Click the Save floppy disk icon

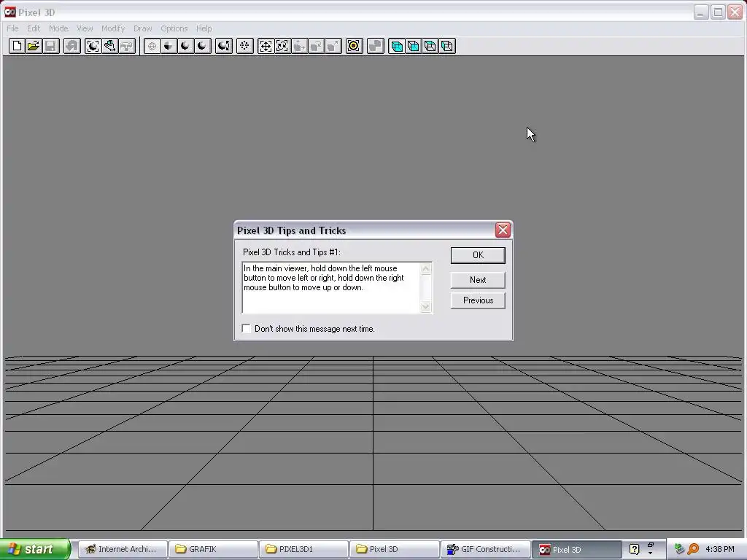[51, 46]
